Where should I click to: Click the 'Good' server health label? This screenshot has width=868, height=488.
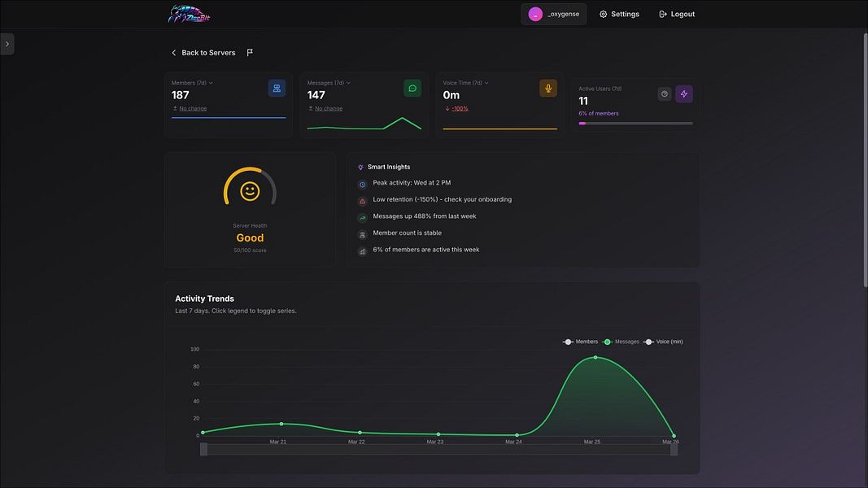pos(250,238)
